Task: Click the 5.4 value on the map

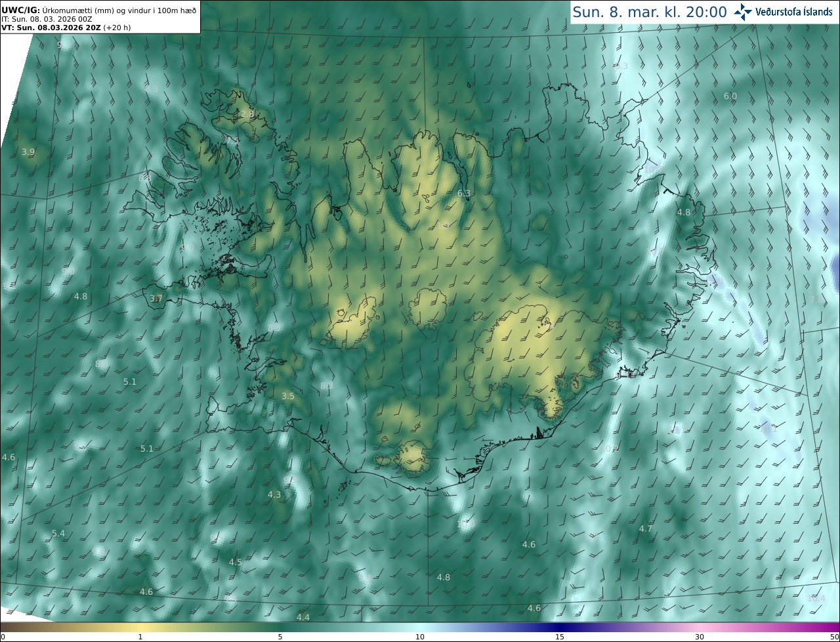Action: coord(58,533)
